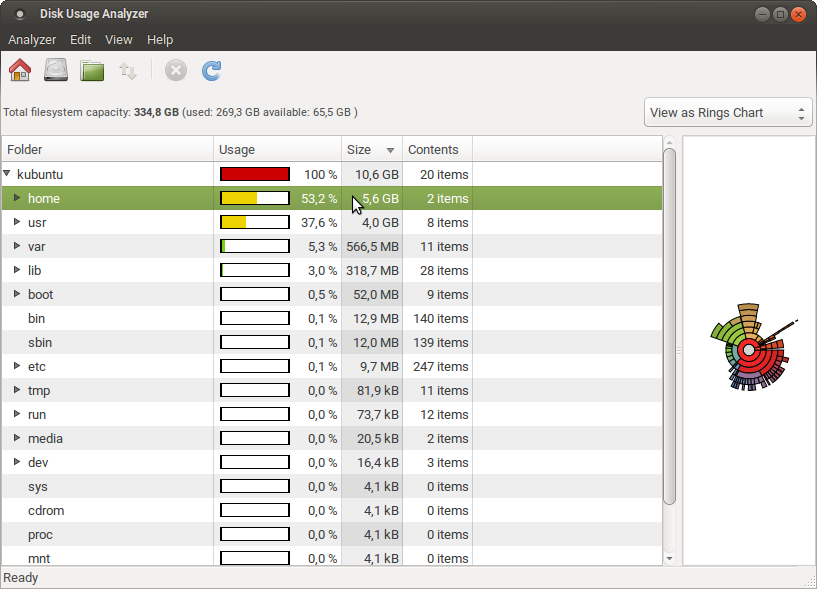
Task: Open the Analyzer menu
Action: tap(31, 40)
